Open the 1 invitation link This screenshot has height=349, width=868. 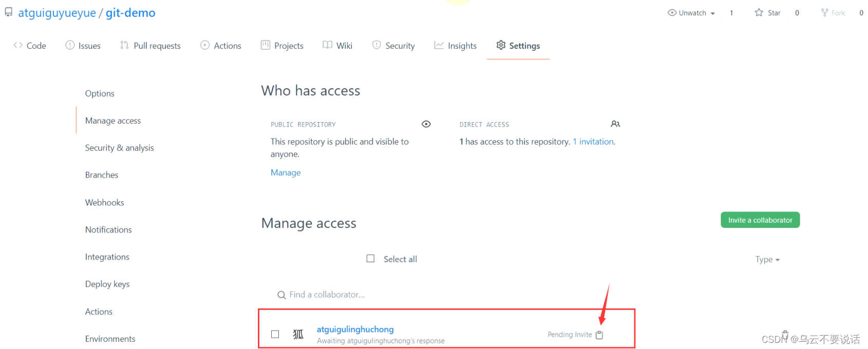(x=593, y=142)
